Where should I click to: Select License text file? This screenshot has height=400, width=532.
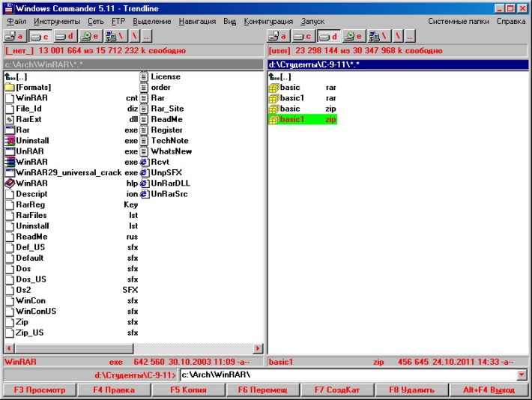(x=160, y=76)
